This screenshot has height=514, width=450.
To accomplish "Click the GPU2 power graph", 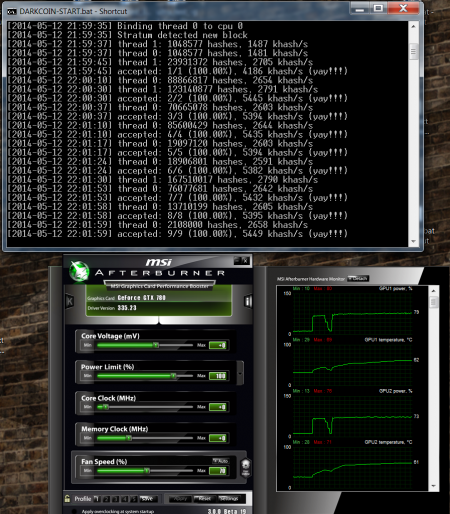I will 352,415.
